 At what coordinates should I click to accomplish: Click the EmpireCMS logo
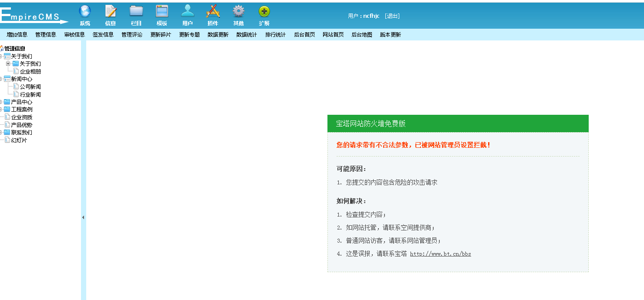click(34, 16)
